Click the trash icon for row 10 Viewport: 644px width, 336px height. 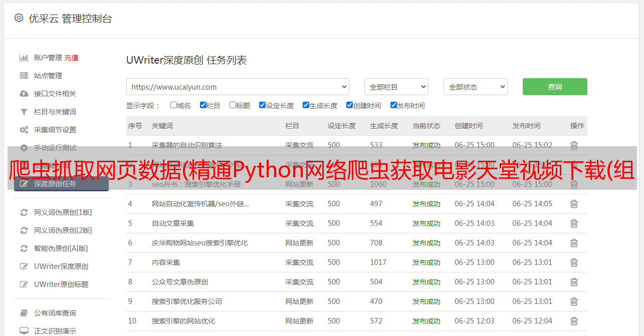point(574,321)
